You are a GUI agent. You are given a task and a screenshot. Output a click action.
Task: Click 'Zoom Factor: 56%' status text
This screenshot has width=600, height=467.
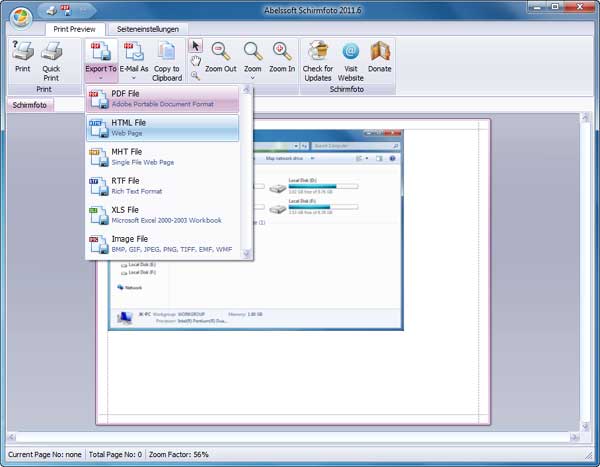178,454
